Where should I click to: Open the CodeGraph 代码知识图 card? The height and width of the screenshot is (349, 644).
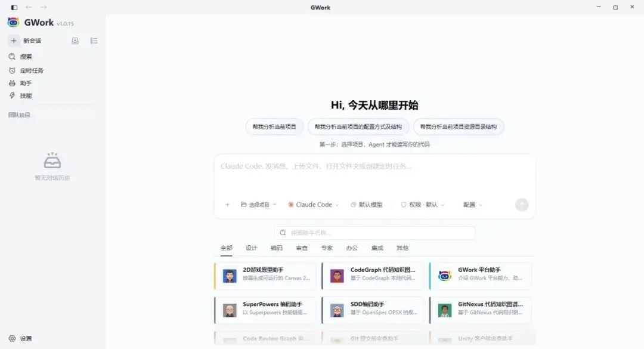(x=373, y=276)
